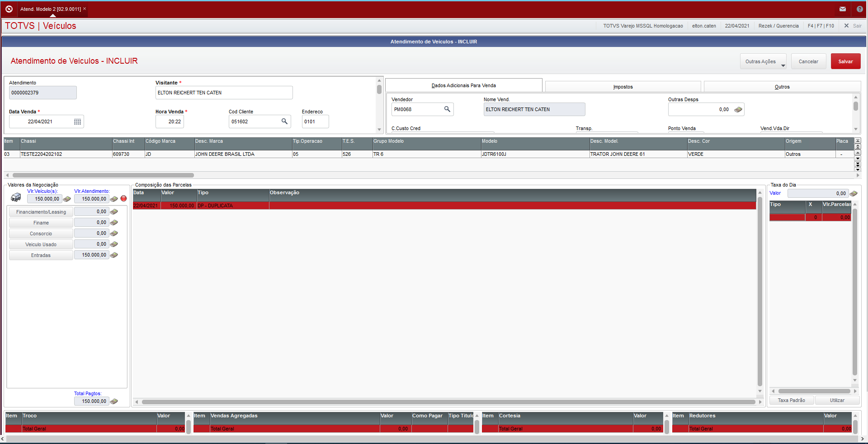Click the vehicle grid horizontal scrollbar
The image size is (868, 444).
coord(103,175)
